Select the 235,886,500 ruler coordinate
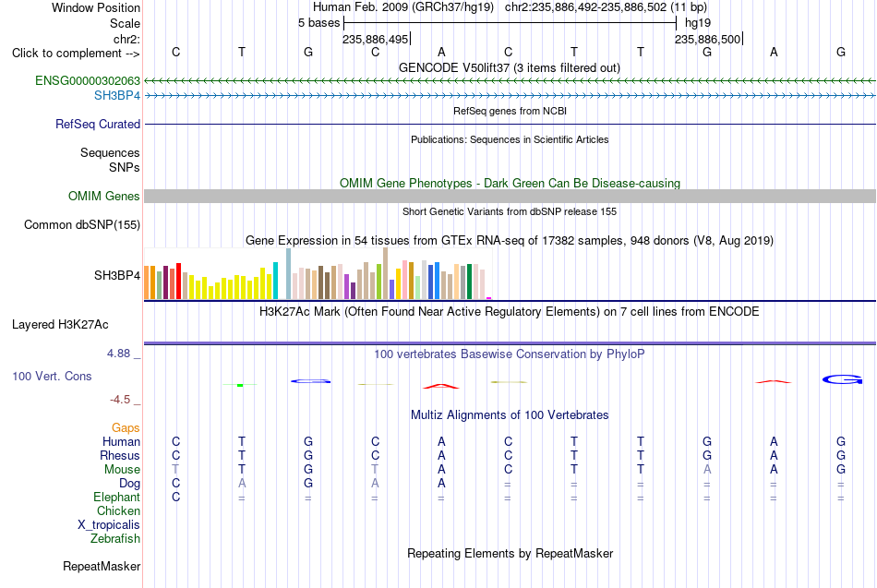Viewport: 877px width, 588px height. (x=707, y=39)
